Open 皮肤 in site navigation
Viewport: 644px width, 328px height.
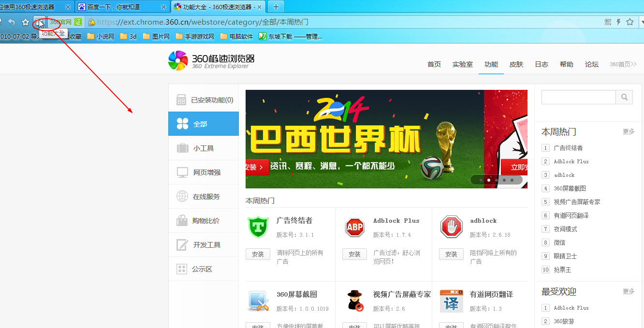[516, 64]
